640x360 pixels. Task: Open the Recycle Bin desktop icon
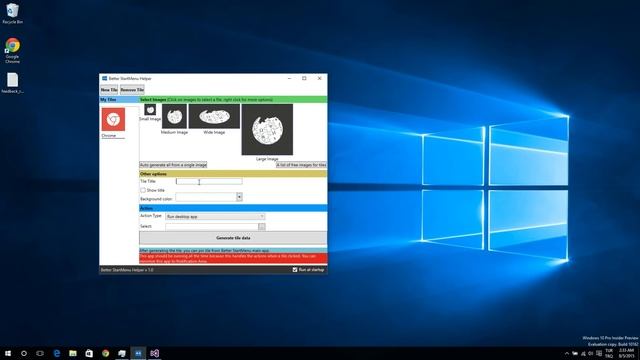[x=12, y=13]
